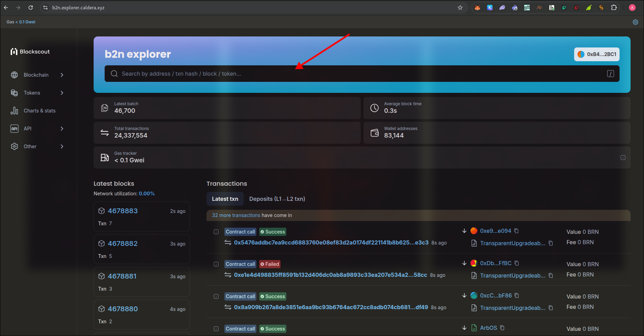Click the slash shortcut icon in the search bar
644x336 pixels.
click(x=611, y=74)
